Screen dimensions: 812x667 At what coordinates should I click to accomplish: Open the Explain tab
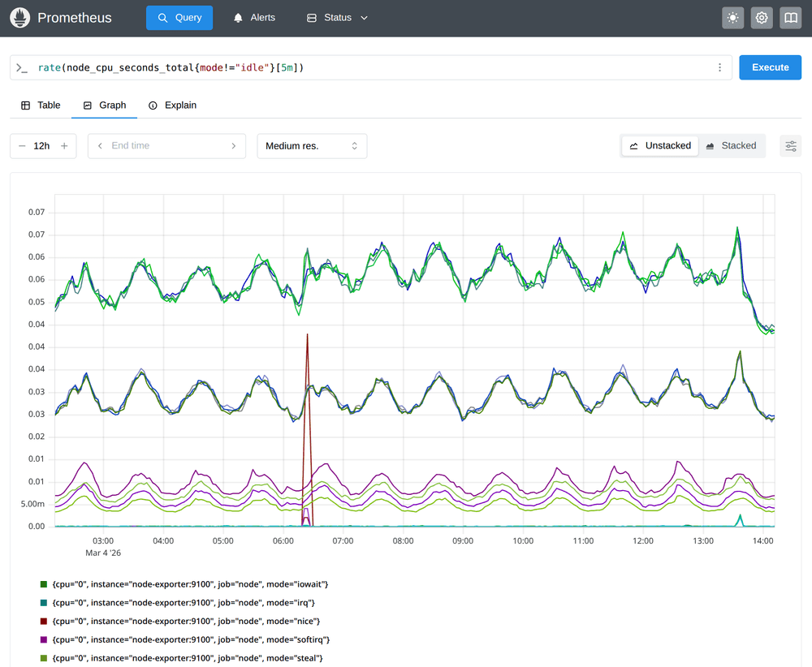[x=172, y=105]
